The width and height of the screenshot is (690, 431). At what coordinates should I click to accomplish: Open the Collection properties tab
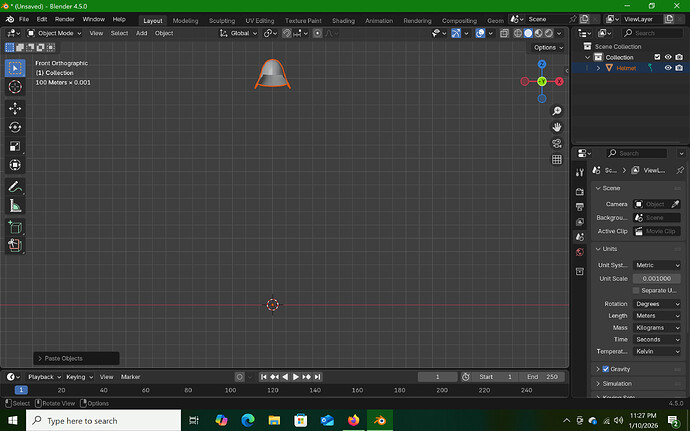(580, 271)
